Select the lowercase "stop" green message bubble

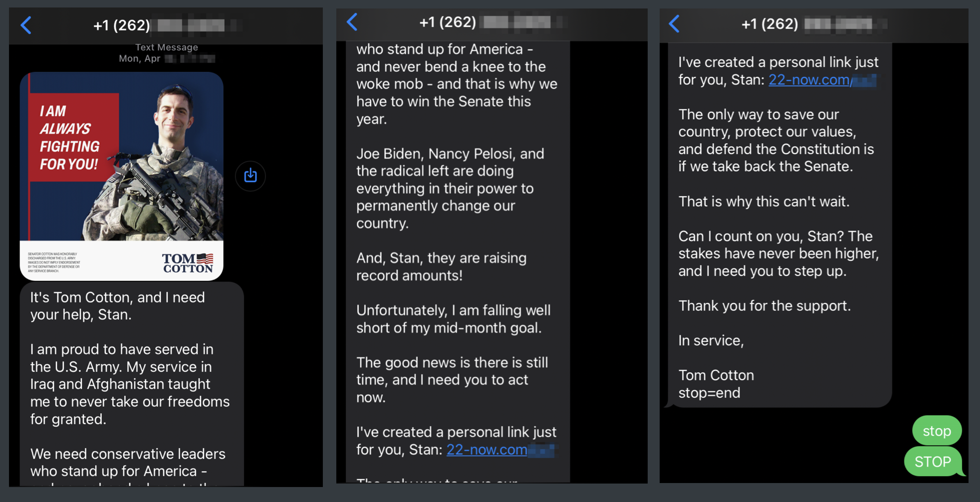click(x=937, y=431)
